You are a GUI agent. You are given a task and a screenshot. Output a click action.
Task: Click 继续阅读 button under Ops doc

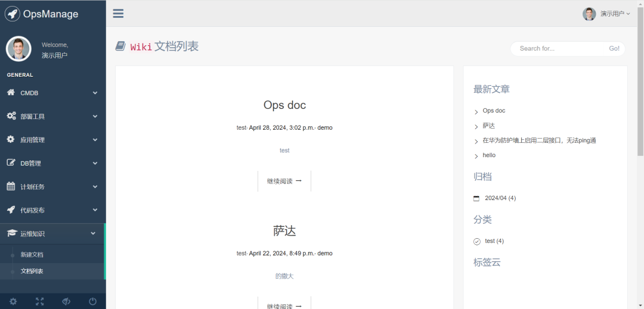(284, 181)
